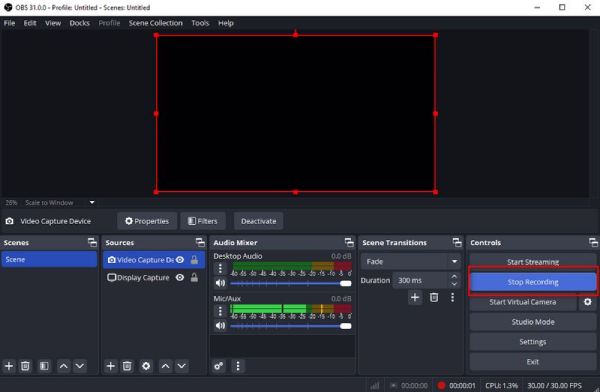This screenshot has height=392, width=600.
Task: Click the transition Duration 300 ms field
Action: [x=421, y=280]
